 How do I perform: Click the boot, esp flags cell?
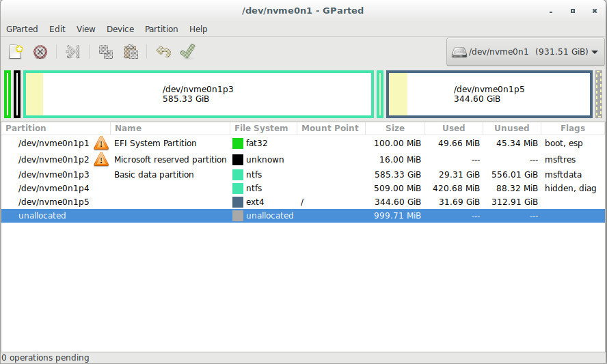pyautogui.click(x=564, y=143)
